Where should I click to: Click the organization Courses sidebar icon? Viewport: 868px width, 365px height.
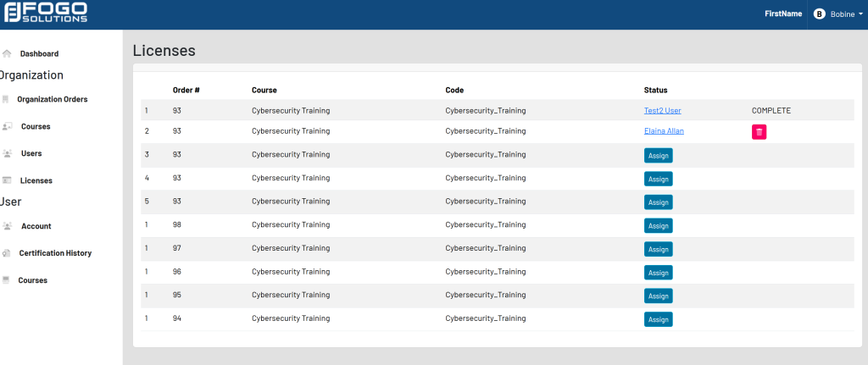tap(7, 126)
